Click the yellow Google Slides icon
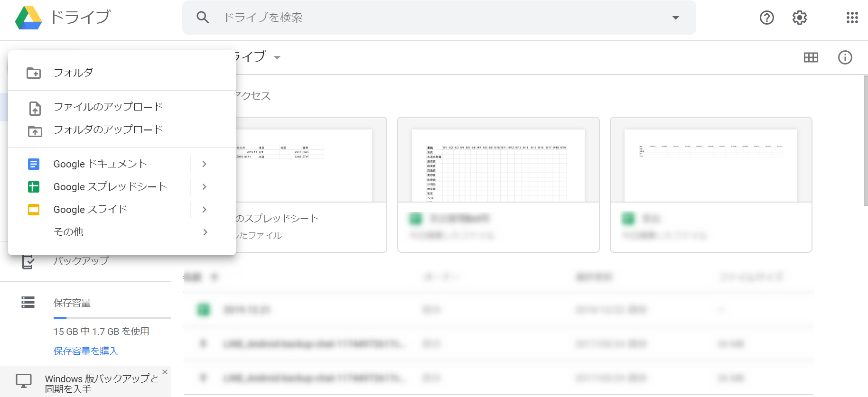 34,210
